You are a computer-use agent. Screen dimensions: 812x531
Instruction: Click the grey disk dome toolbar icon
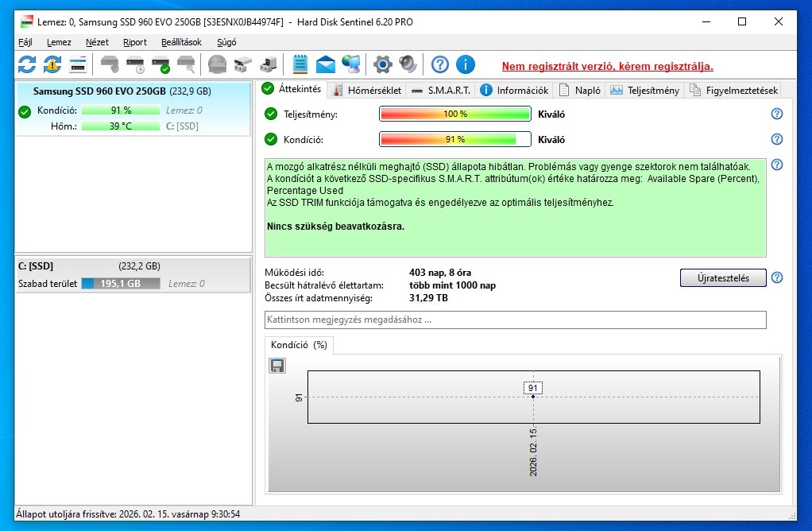[217, 64]
